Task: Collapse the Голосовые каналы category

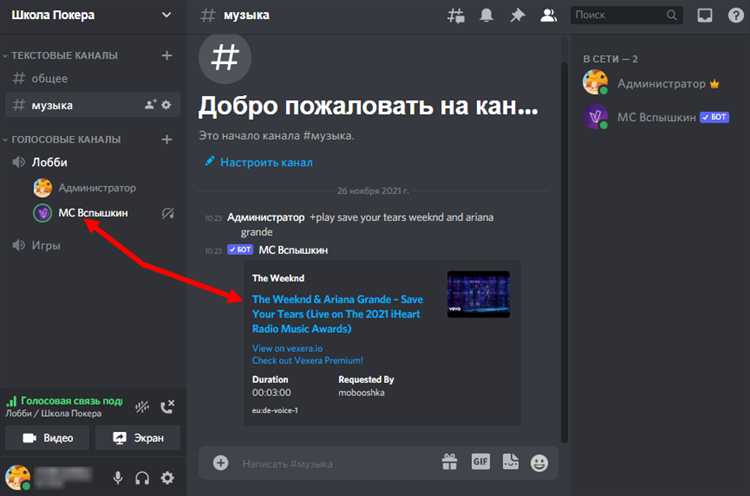Action: coord(62,140)
